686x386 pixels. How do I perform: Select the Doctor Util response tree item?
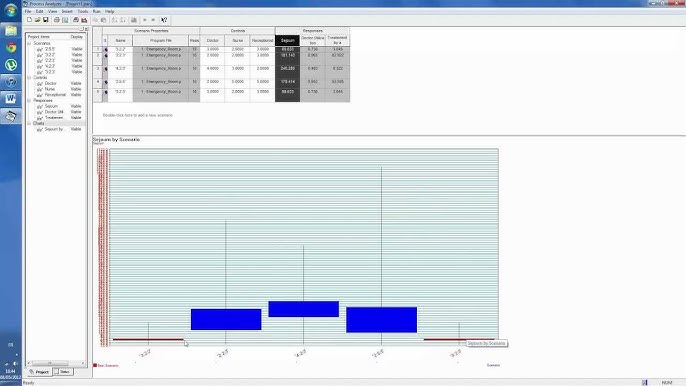[54, 112]
